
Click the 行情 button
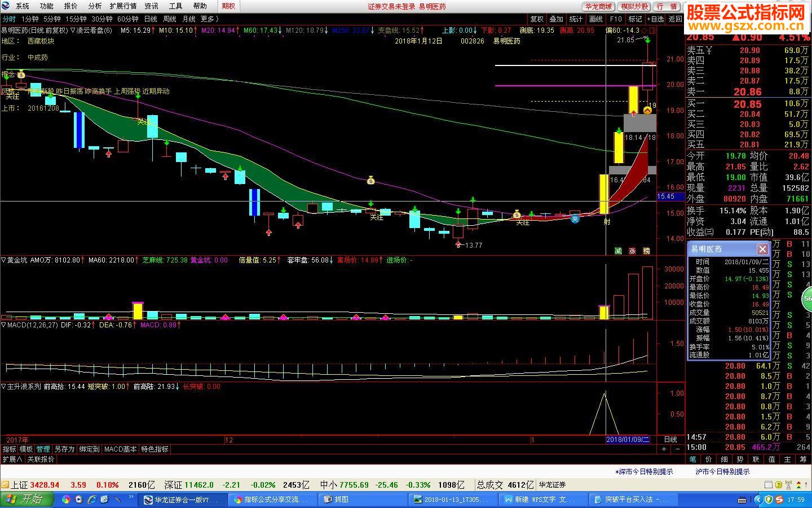(667, 6)
